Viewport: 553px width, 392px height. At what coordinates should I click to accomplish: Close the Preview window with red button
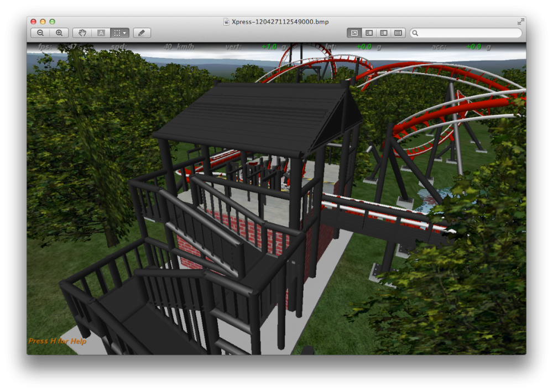coord(33,22)
